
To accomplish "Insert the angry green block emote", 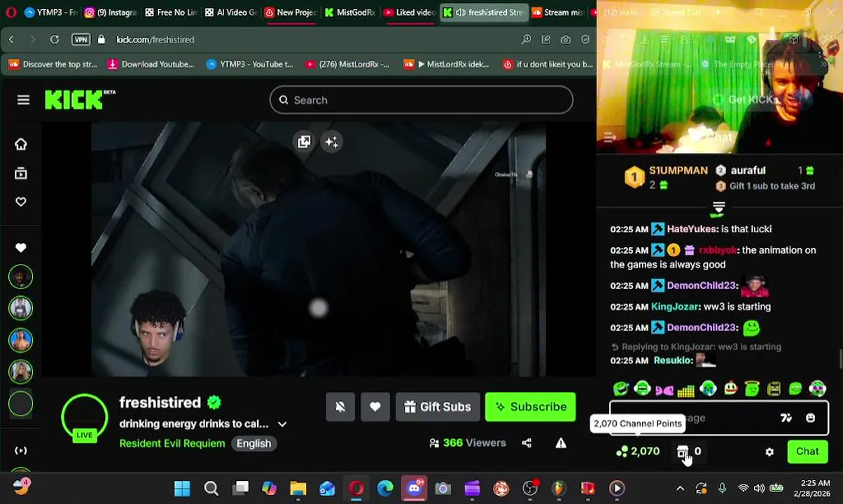I will [x=774, y=388].
